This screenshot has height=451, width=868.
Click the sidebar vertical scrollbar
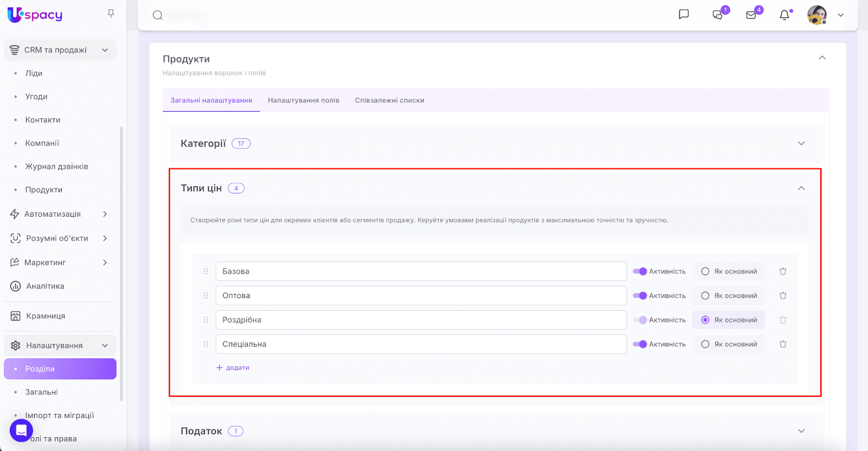pos(122,260)
